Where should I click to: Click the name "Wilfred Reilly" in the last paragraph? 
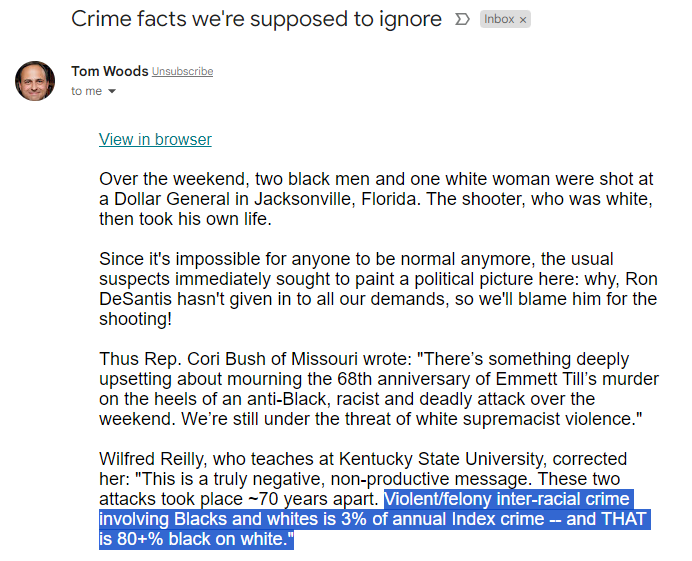tap(152, 459)
